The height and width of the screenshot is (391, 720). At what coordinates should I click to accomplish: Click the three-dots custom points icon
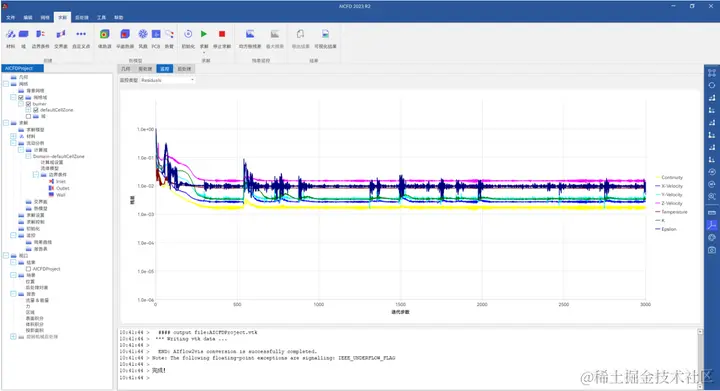(81, 34)
